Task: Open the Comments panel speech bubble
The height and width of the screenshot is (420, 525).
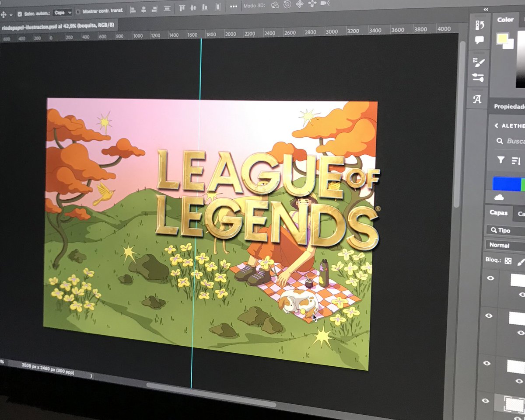Action: coord(479,40)
